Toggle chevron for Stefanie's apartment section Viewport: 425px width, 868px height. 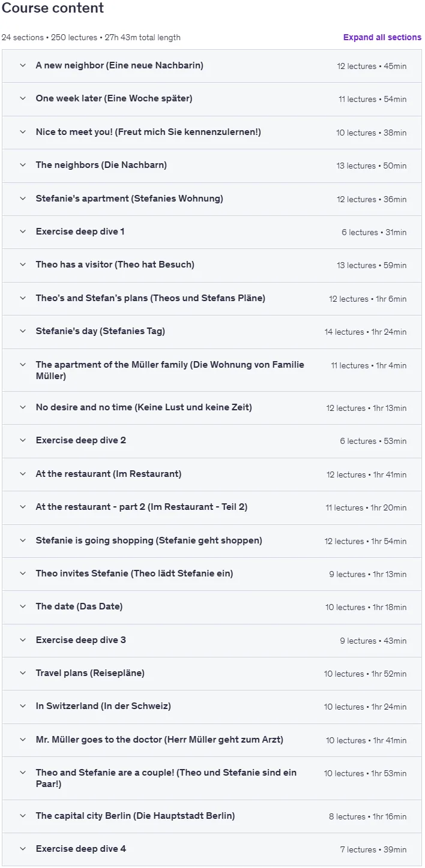tap(23, 199)
